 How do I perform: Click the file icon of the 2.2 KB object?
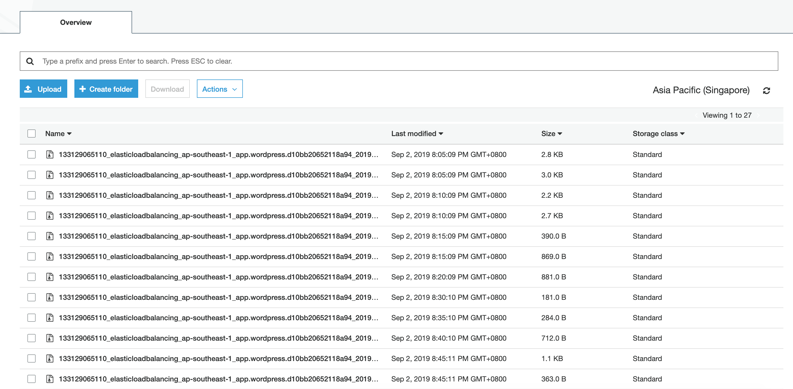coord(50,195)
